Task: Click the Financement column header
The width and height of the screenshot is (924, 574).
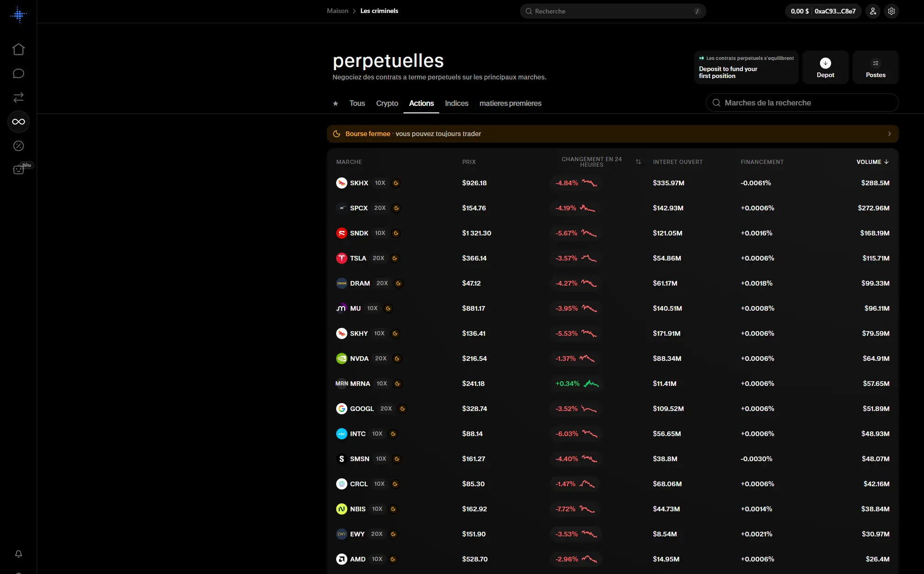Action: click(x=762, y=162)
